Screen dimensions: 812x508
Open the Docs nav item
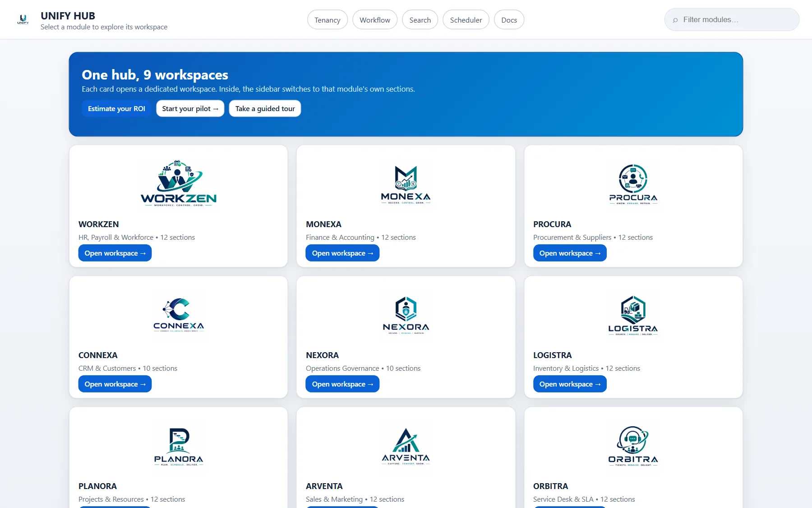(x=509, y=20)
